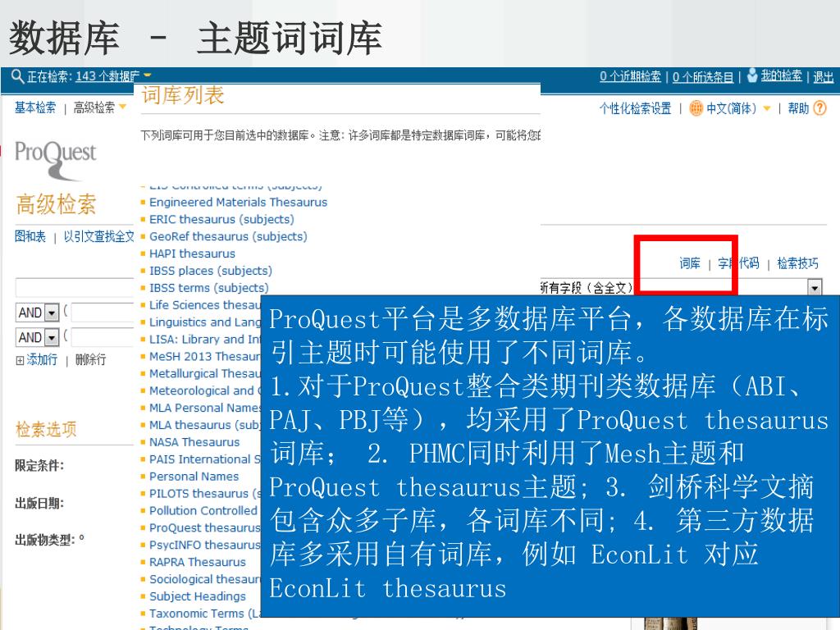Open MLA thesaurus (subjects) entry
The width and height of the screenshot is (840, 630).
coord(204,425)
